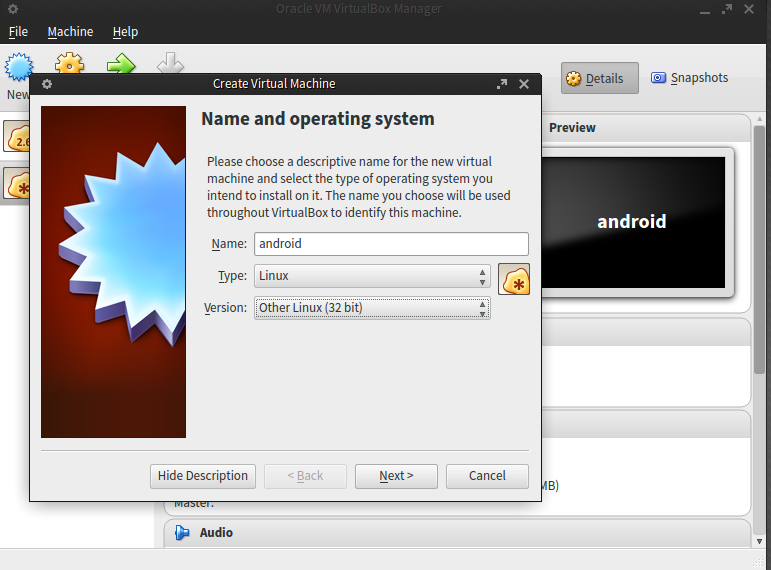Open the Machine menu

coord(70,32)
